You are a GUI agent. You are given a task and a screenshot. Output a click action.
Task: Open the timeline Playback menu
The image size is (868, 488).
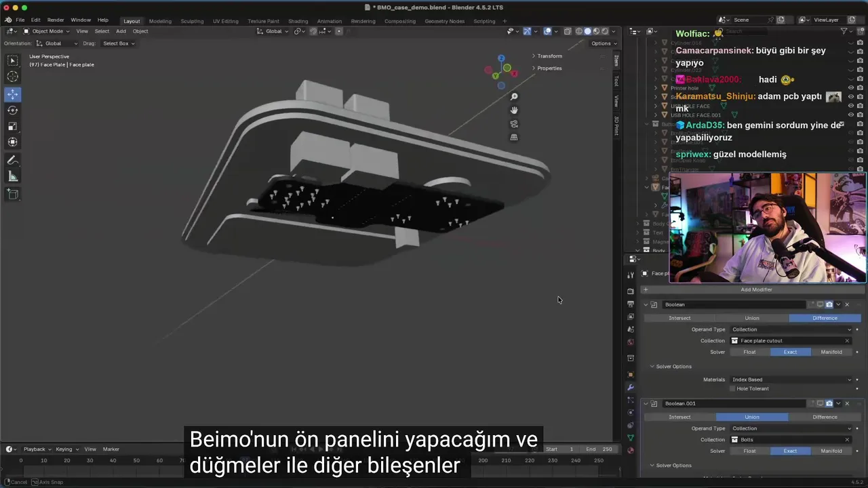37,449
